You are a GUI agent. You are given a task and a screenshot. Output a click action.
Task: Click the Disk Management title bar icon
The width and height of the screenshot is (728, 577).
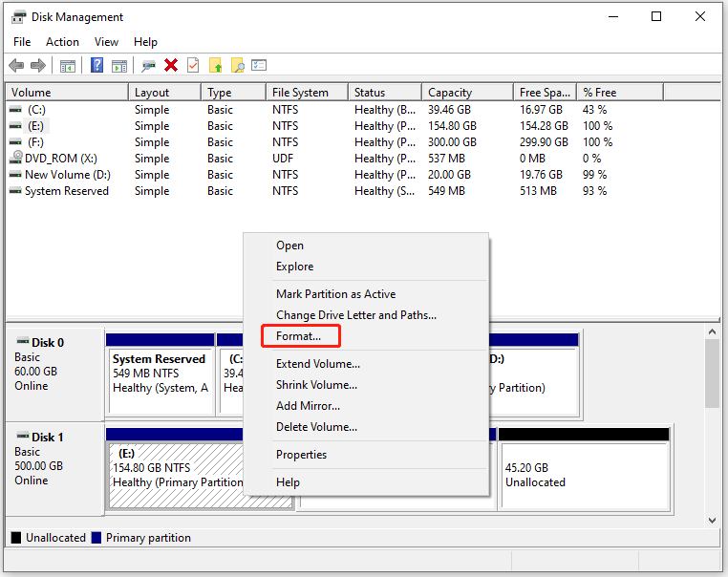click(x=19, y=17)
